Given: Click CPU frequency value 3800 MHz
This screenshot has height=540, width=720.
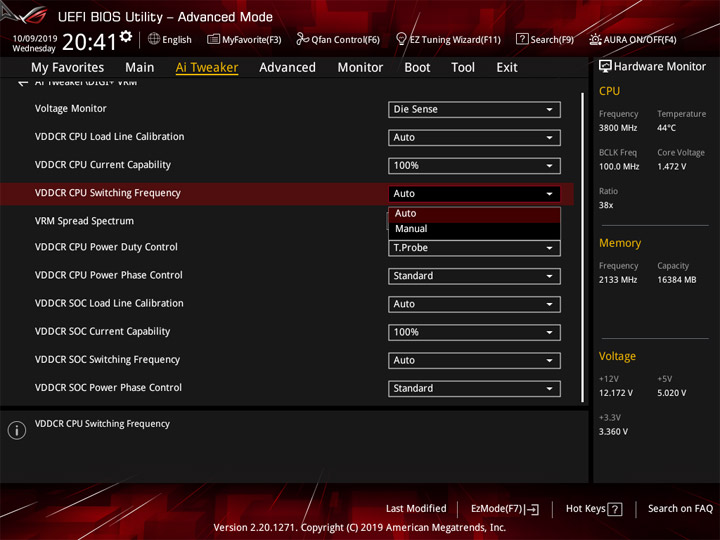Looking at the screenshot, I should click(618, 128).
